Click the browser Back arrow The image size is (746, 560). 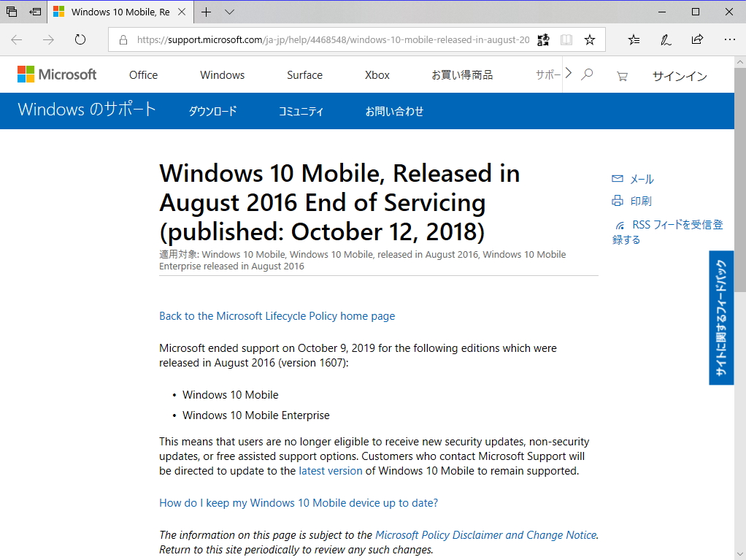point(17,39)
